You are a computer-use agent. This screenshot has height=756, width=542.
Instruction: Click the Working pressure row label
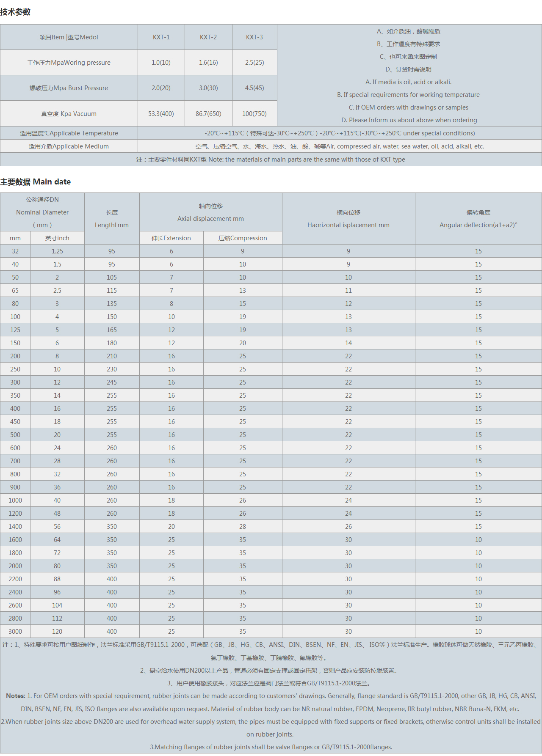coord(69,63)
